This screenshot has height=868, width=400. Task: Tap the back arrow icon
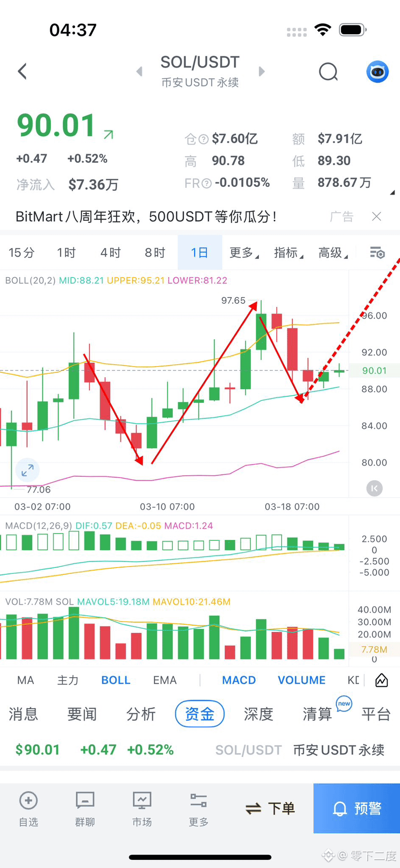[22, 71]
